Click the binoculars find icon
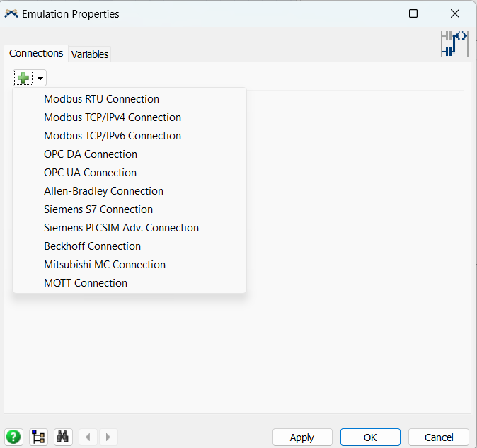The width and height of the screenshot is (477, 448). click(63, 437)
